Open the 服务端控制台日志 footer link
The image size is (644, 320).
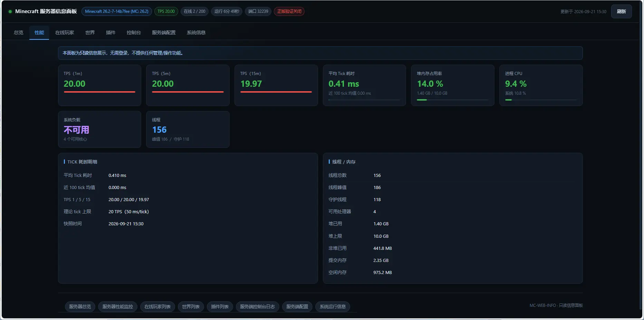click(x=257, y=307)
